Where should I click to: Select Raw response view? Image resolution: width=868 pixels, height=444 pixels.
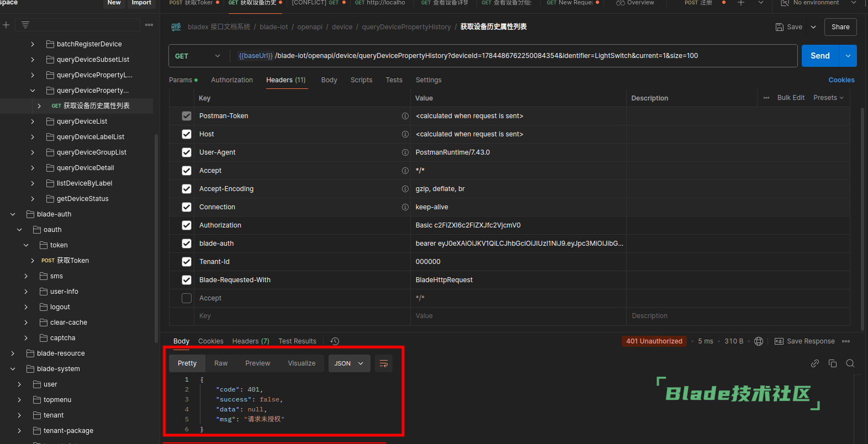221,363
